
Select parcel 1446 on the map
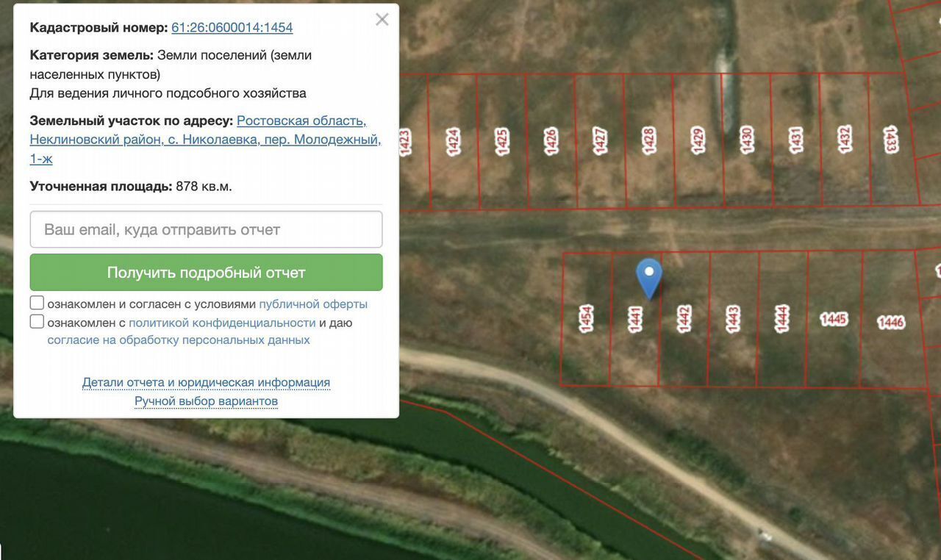(x=890, y=322)
